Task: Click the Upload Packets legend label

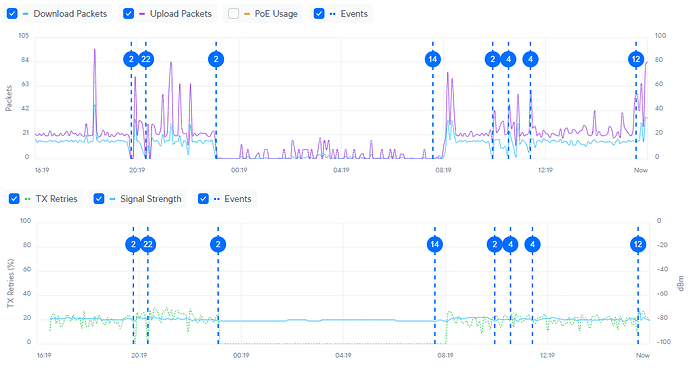Action: 181,14
